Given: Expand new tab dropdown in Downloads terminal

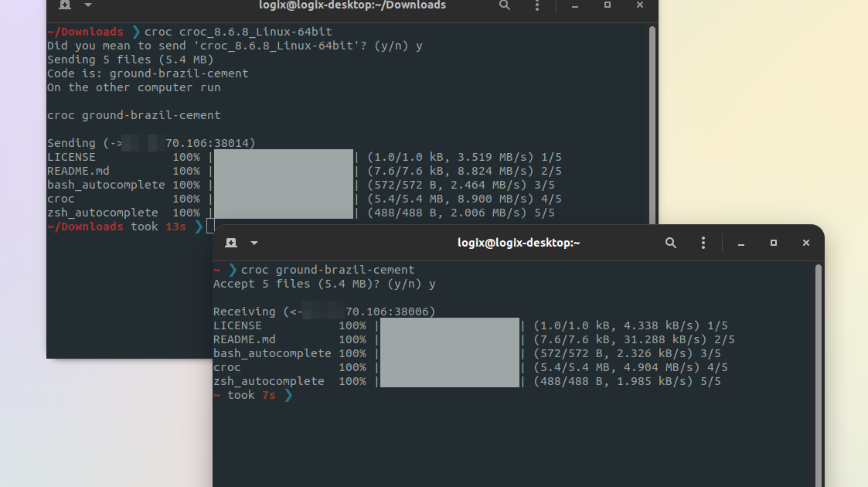Looking at the screenshot, I should pos(88,5).
